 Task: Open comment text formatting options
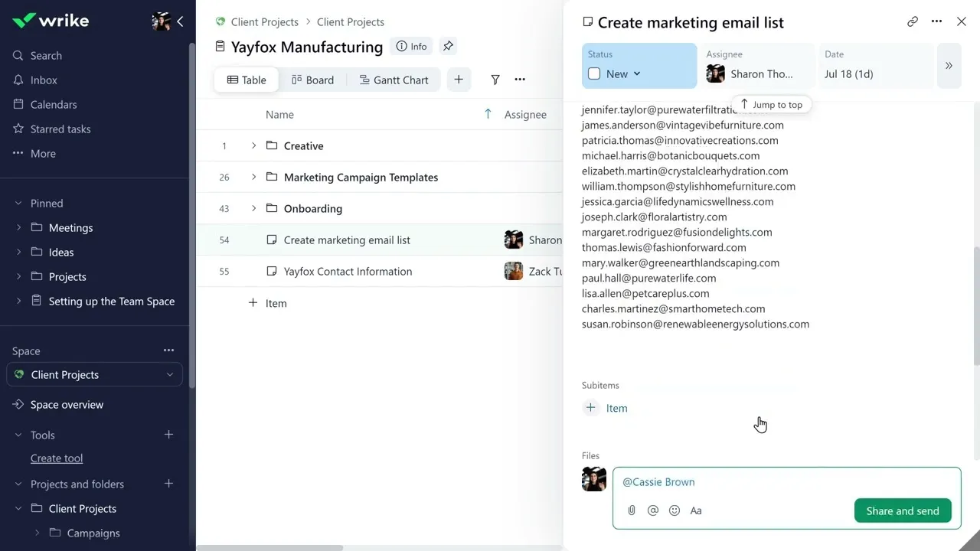(696, 510)
